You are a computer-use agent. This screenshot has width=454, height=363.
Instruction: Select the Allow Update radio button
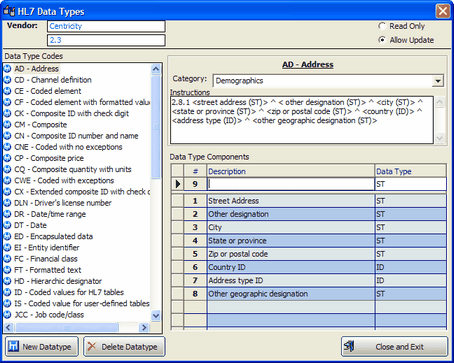(x=382, y=40)
